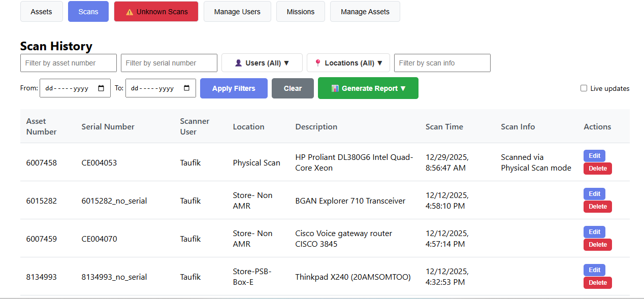Image resolution: width=644 pixels, height=299 pixels.
Task: Click scan time 12/12/2025, 4:32:53 PM
Action: (447, 277)
